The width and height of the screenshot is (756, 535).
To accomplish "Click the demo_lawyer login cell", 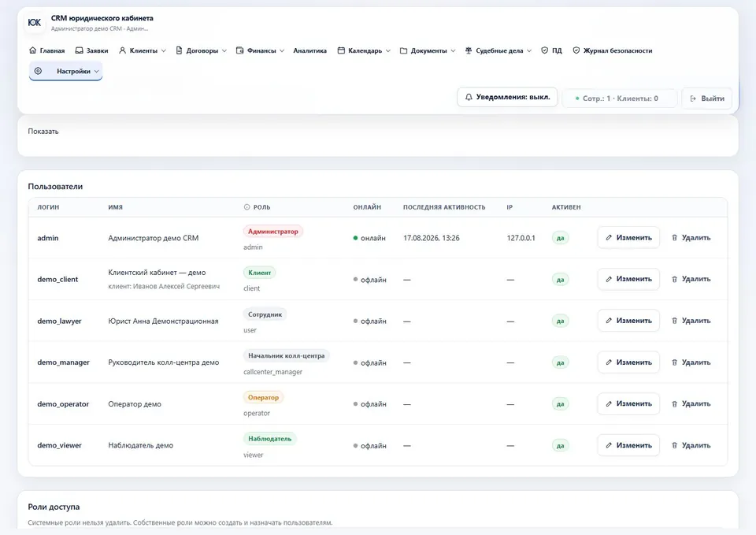I will pos(59,321).
